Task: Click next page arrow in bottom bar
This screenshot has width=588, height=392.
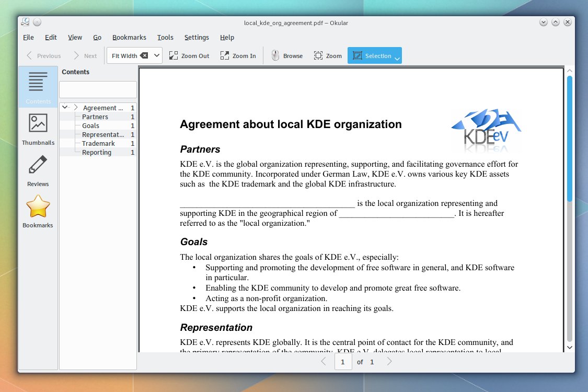Action: click(x=389, y=362)
